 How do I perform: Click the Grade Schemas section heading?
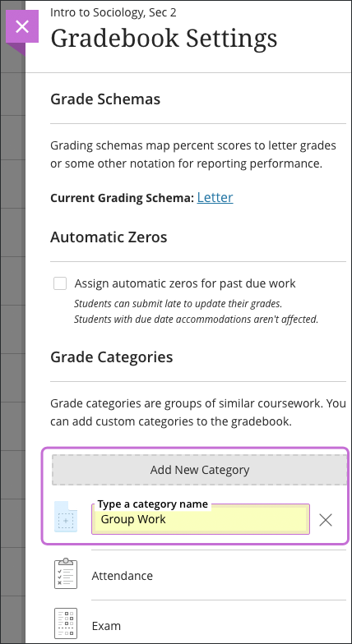pos(105,99)
